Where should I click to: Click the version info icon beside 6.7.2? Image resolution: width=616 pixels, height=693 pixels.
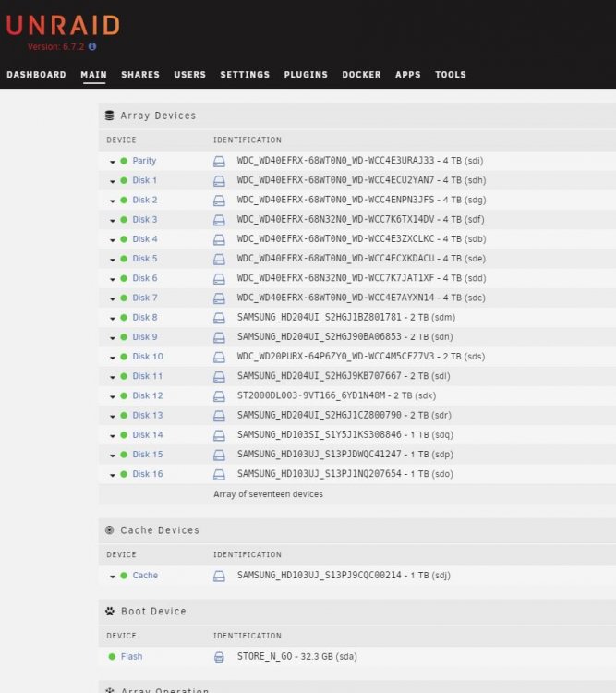coord(92,46)
